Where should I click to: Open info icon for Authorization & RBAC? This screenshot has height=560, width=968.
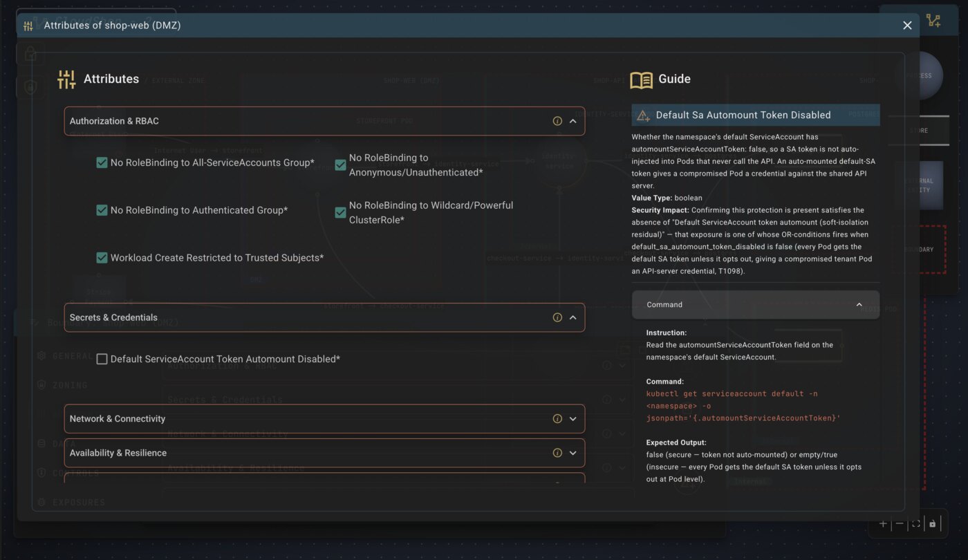tap(557, 121)
